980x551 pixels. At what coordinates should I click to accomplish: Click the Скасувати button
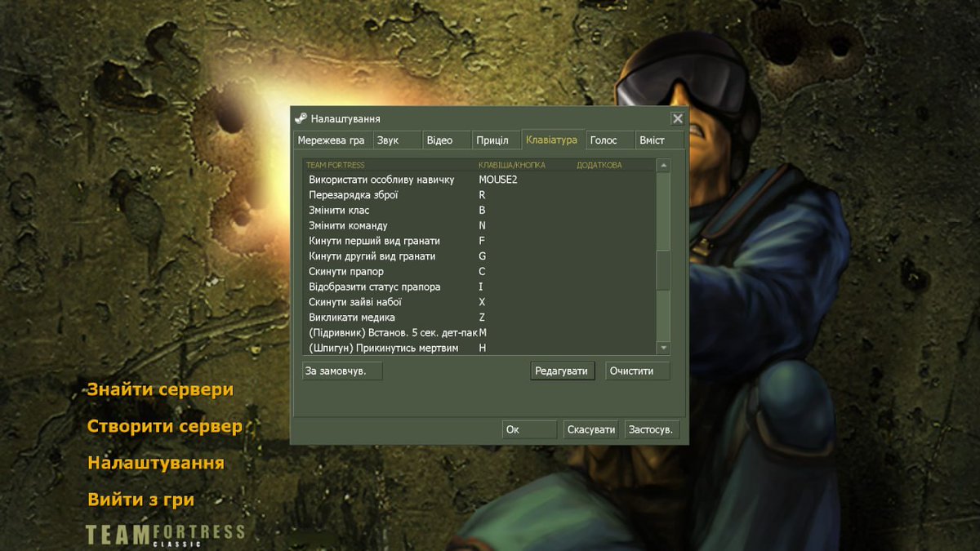pyautogui.click(x=591, y=429)
